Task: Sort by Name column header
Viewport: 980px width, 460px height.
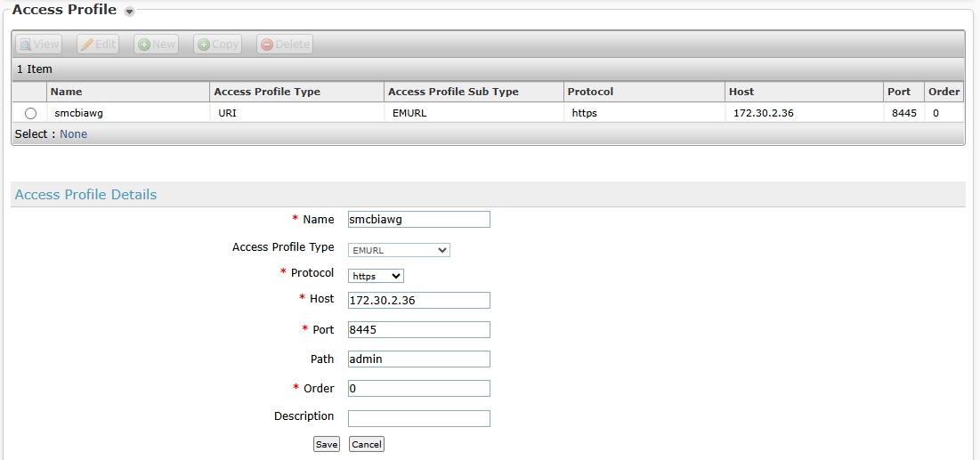Action: tap(67, 92)
